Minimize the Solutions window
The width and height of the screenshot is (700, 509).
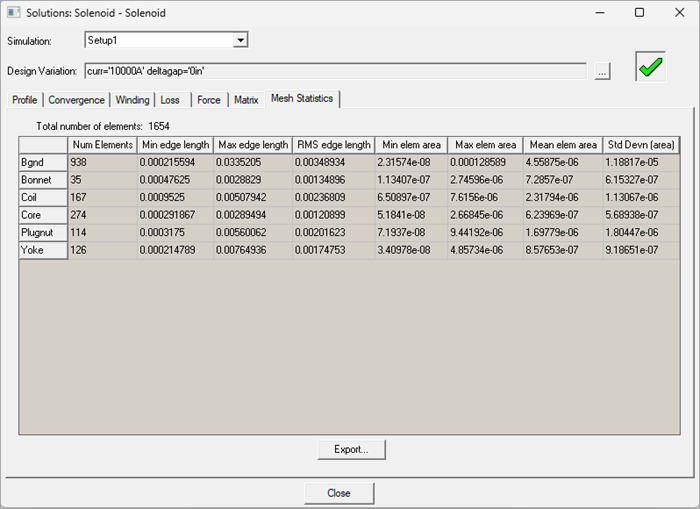600,13
